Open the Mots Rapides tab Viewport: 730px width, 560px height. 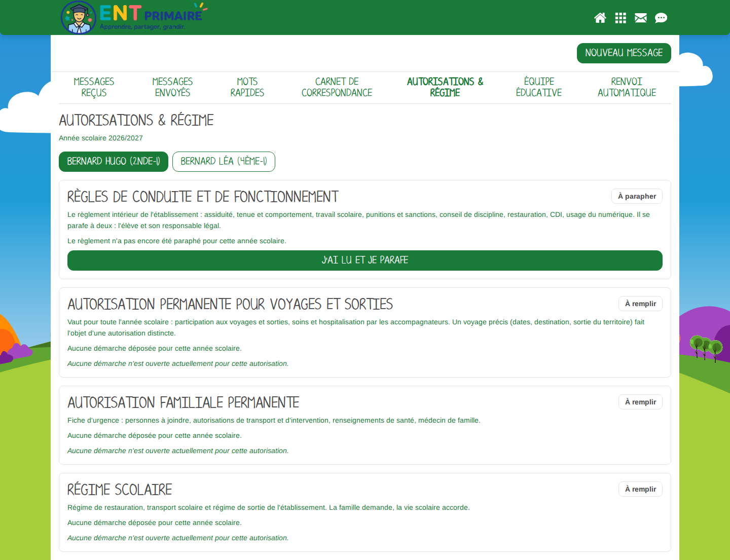pyautogui.click(x=247, y=87)
